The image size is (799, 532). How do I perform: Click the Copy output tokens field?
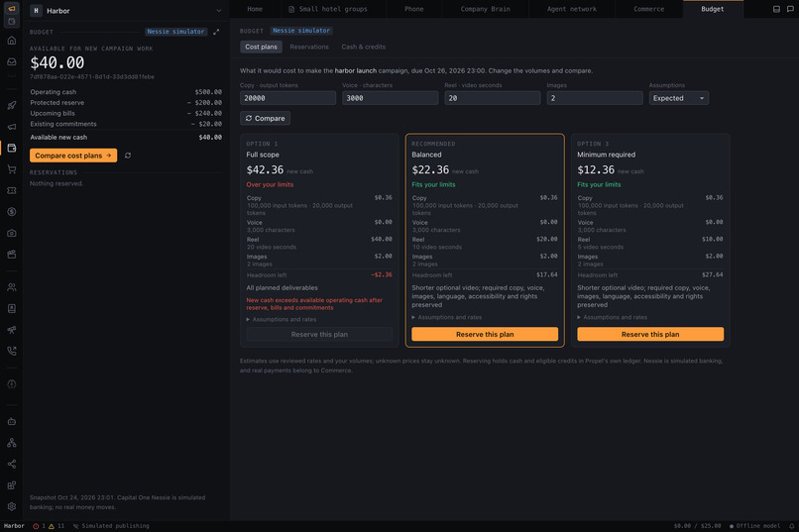[287, 98]
